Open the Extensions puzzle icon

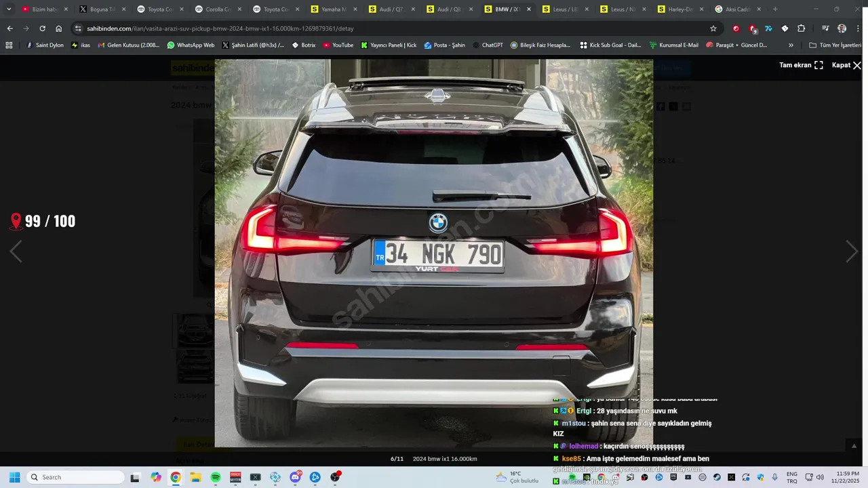pyautogui.click(x=802, y=28)
